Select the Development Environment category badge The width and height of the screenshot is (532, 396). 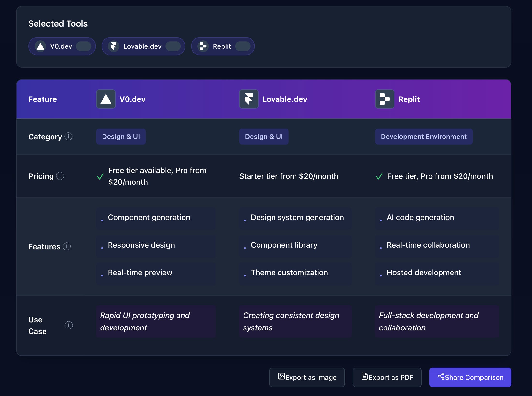[x=424, y=137]
